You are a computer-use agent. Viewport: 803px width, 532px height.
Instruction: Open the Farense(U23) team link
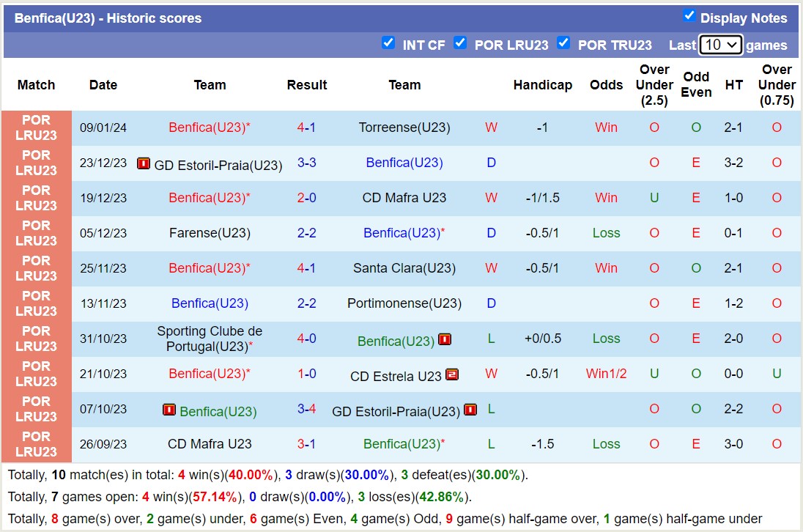(x=210, y=233)
